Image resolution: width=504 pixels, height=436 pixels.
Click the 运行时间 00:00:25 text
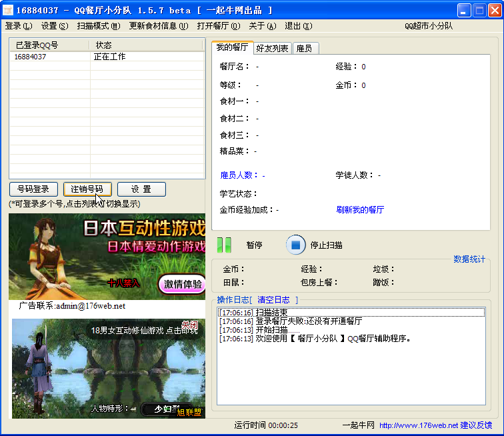coord(266,425)
